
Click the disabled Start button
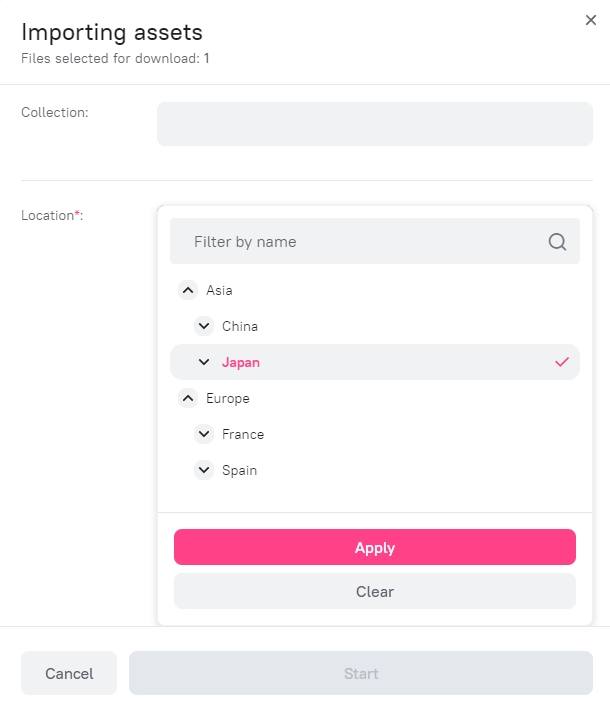[361, 673]
